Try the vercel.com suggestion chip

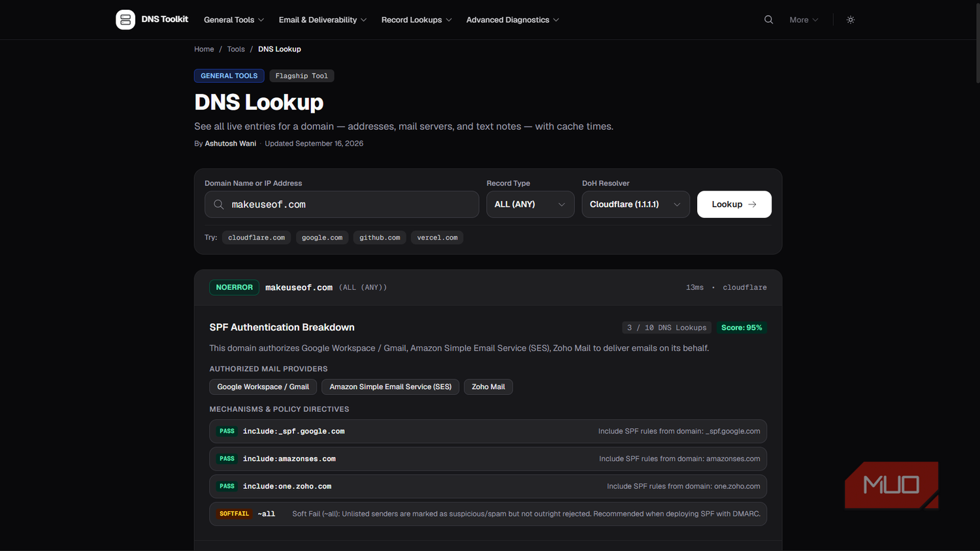tap(437, 238)
